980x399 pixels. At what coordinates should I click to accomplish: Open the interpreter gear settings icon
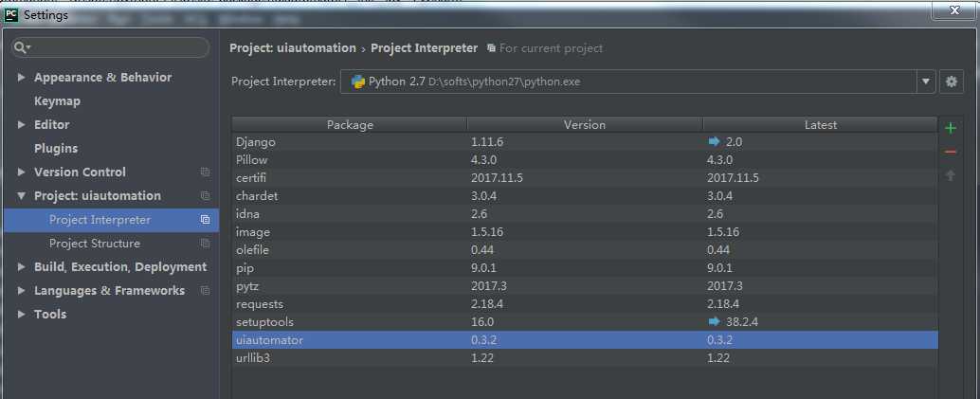coord(952,82)
